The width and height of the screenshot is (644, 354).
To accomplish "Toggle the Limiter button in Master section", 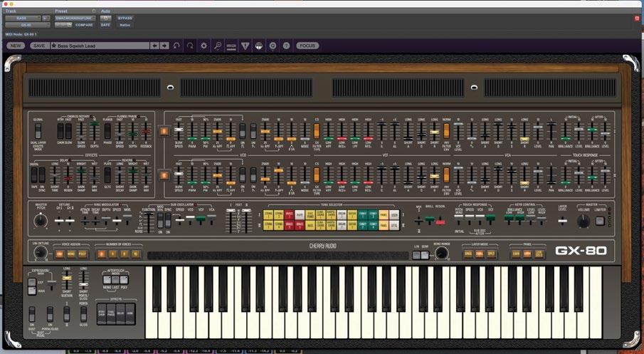I will 600,221.
